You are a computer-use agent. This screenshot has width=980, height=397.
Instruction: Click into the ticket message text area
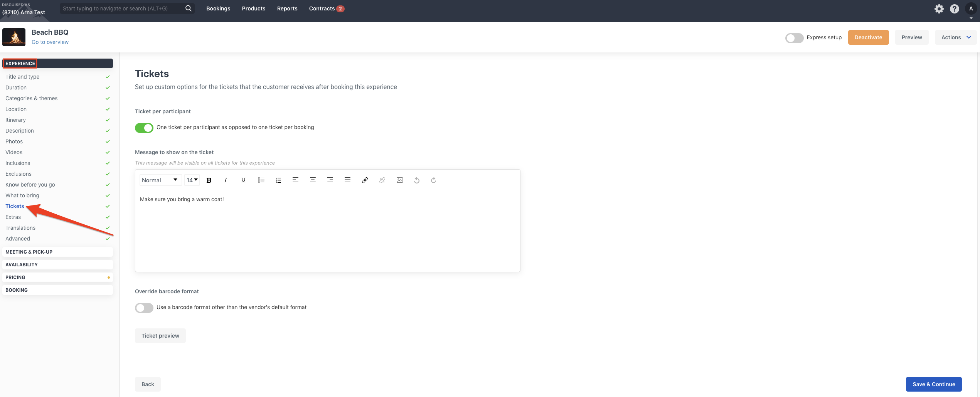[x=328, y=231]
